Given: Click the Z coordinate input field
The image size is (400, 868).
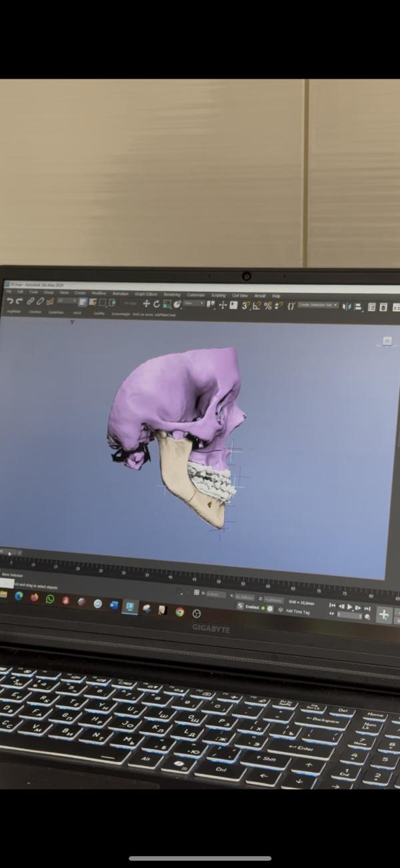Looking at the screenshot, I should pyautogui.click(x=273, y=600).
